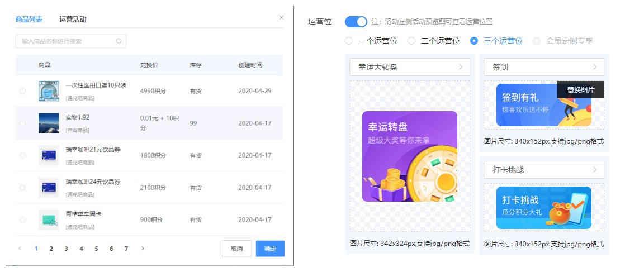Toggle the 运营位 switch off

pos(356,22)
